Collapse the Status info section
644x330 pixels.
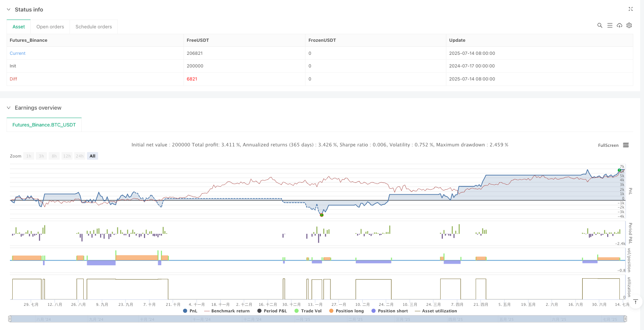click(x=8, y=10)
